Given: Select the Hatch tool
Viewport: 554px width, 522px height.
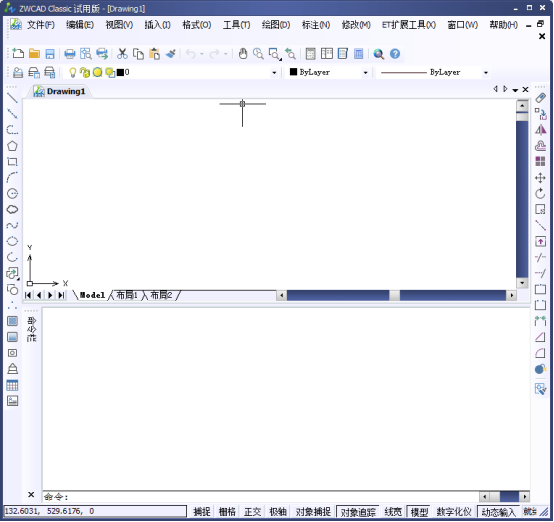Looking at the screenshot, I should [12, 321].
